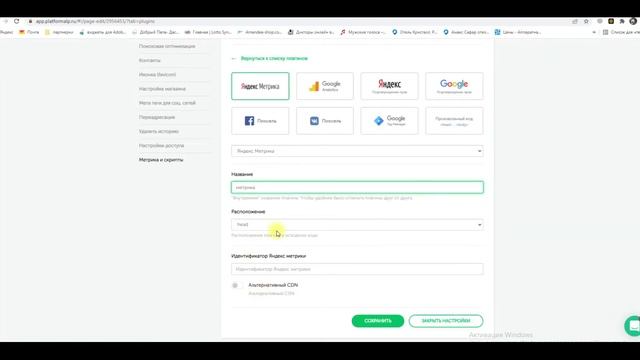Focus the Название input field

tap(357, 187)
